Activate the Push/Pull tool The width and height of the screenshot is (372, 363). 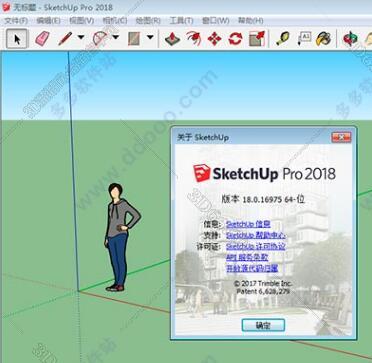coord(172,39)
